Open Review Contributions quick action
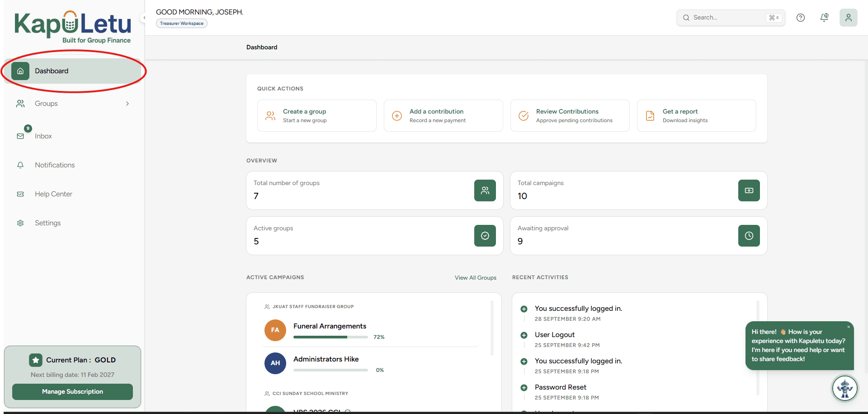The height and width of the screenshot is (414, 868). pos(570,116)
